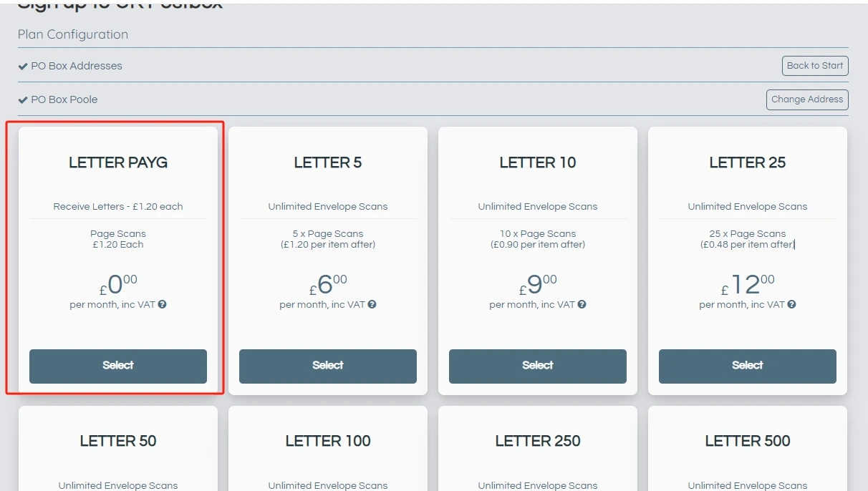Click the LETTER PAYG card title
This screenshot has width=868, height=491.
118,162
